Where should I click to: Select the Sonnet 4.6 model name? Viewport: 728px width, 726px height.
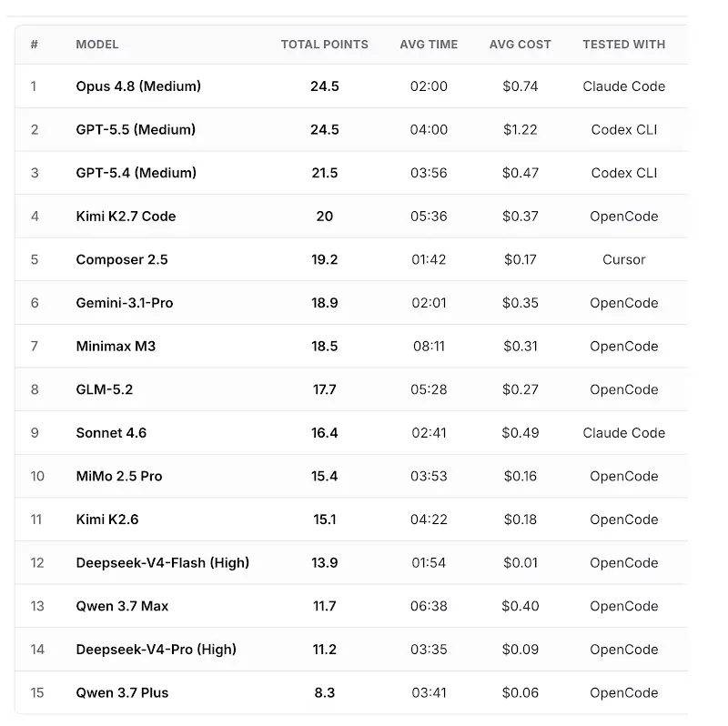pyautogui.click(x=111, y=433)
